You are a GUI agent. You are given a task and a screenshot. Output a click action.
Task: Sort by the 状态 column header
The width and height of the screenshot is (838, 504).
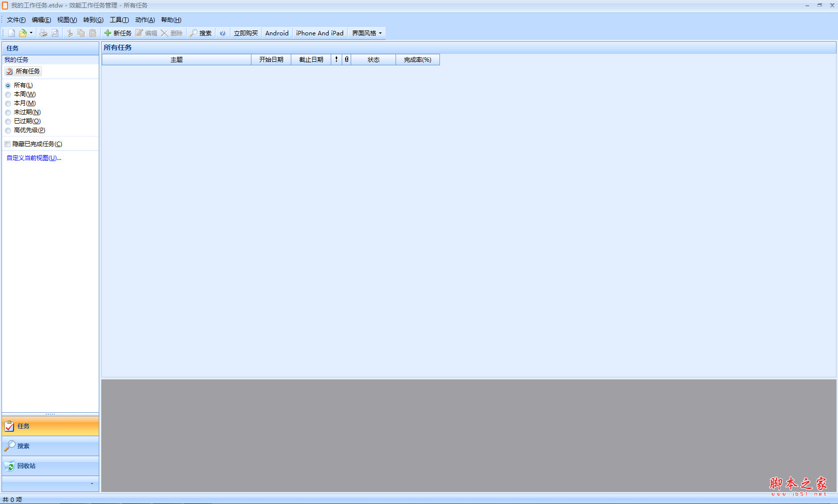coord(373,60)
